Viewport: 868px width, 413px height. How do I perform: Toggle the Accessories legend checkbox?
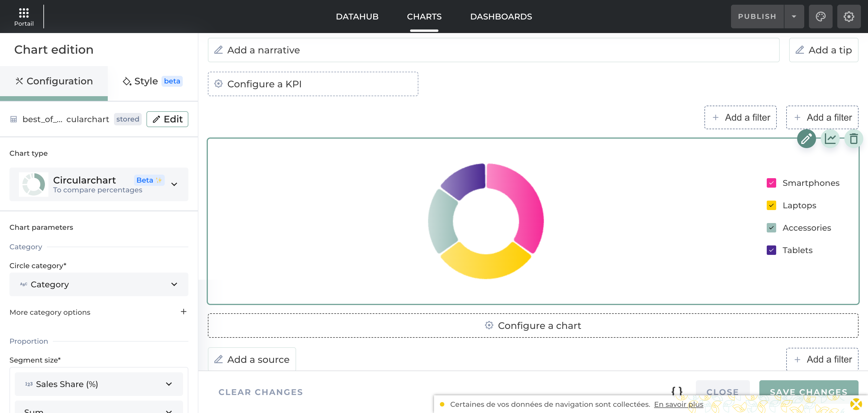click(771, 227)
